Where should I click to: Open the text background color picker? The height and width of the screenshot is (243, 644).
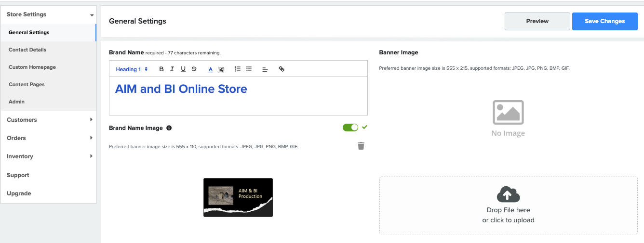[221, 69]
